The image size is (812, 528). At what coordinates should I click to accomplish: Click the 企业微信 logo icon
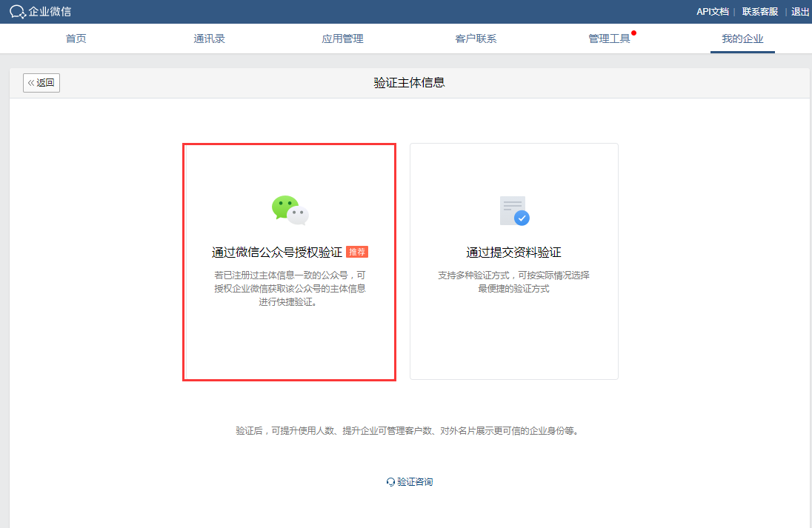pyautogui.click(x=18, y=12)
